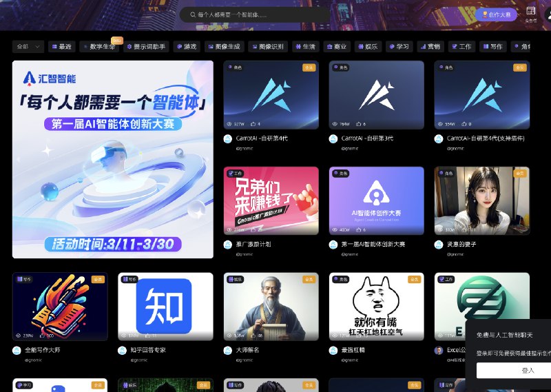Select the 图像生成 category tab
The image size is (551, 392).
(225, 46)
